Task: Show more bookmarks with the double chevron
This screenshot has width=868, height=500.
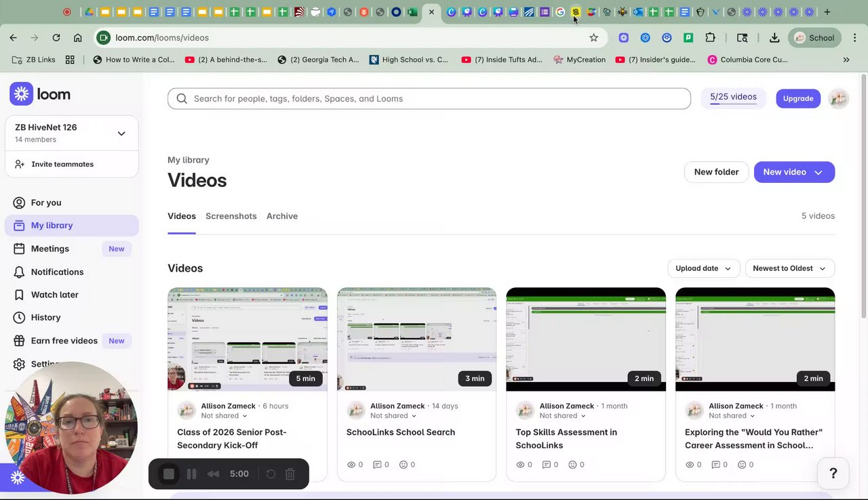Action: tap(846, 60)
